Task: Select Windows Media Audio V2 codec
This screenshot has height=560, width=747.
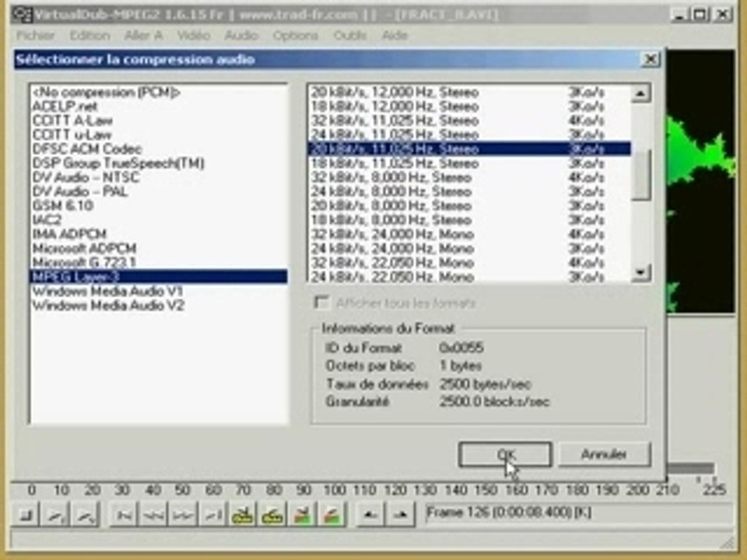Action: coord(159,305)
